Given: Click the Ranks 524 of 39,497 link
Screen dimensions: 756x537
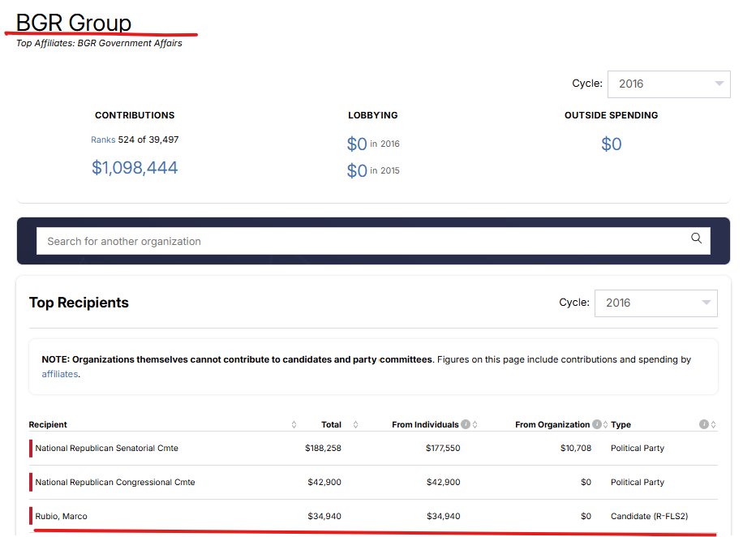Looking at the screenshot, I should (135, 139).
